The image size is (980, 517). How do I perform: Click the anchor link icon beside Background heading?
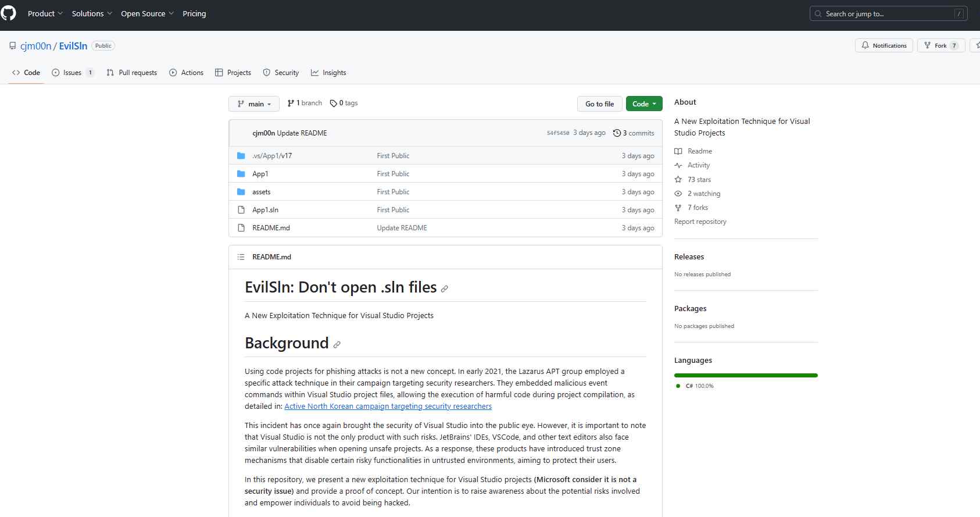coord(337,345)
